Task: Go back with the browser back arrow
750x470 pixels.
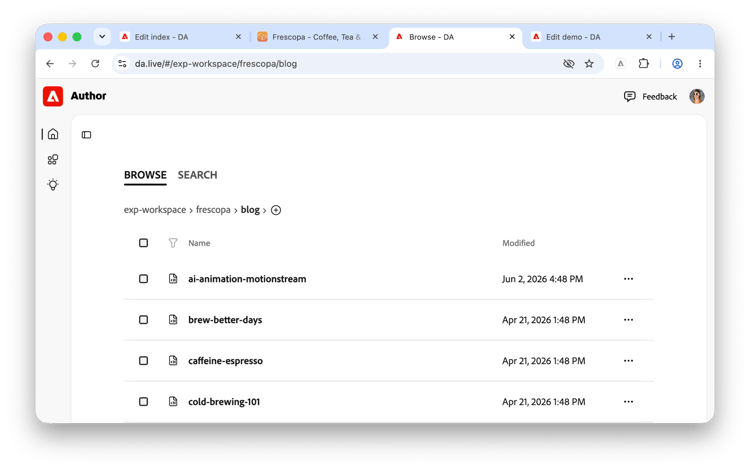Action: [x=50, y=64]
